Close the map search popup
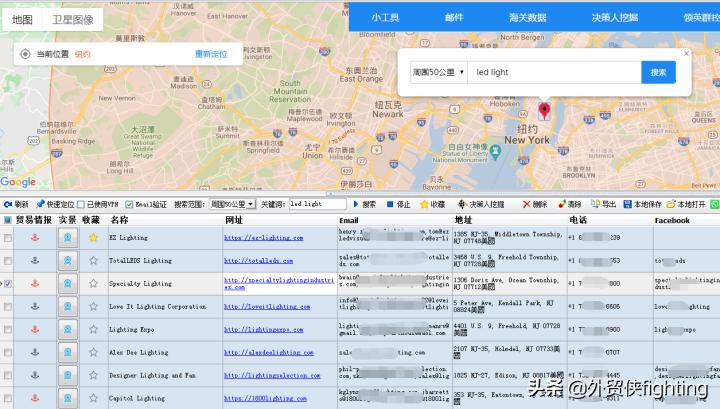The image size is (720, 409). (686, 53)
